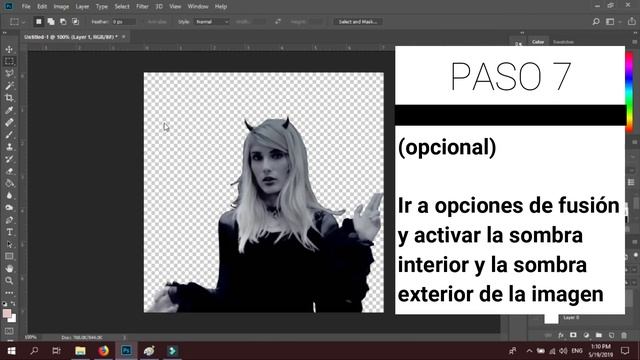Select the Clone Stamp tool
Screen dimensions: 640x360
tap(9, 147)
